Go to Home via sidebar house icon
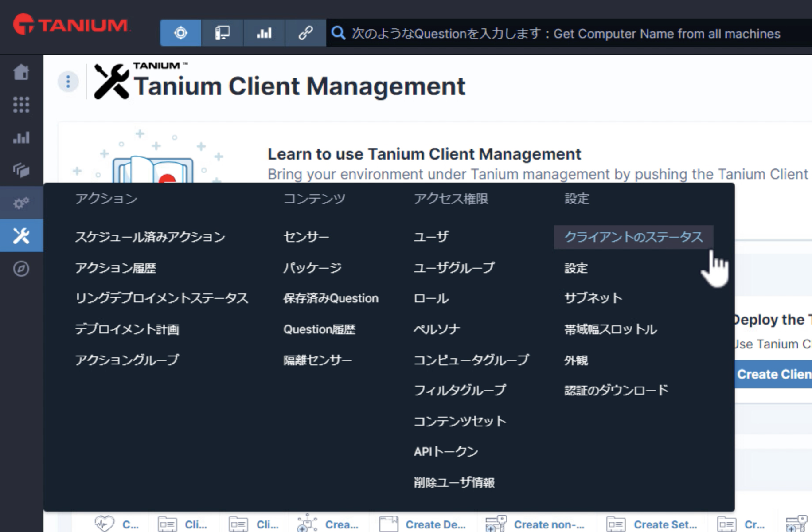The width and height of the screenshot is (812, 532). point(21,72)
